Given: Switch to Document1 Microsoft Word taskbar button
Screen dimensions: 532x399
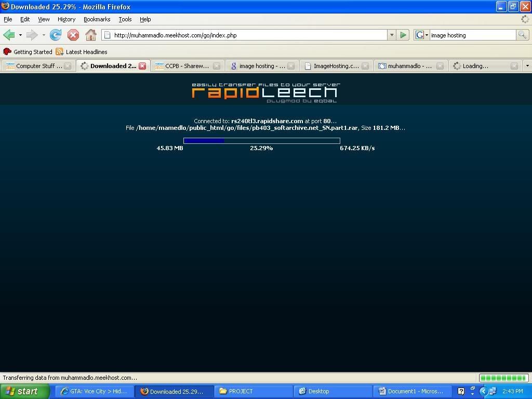Looking at the screenshot, I should (412, 391).
